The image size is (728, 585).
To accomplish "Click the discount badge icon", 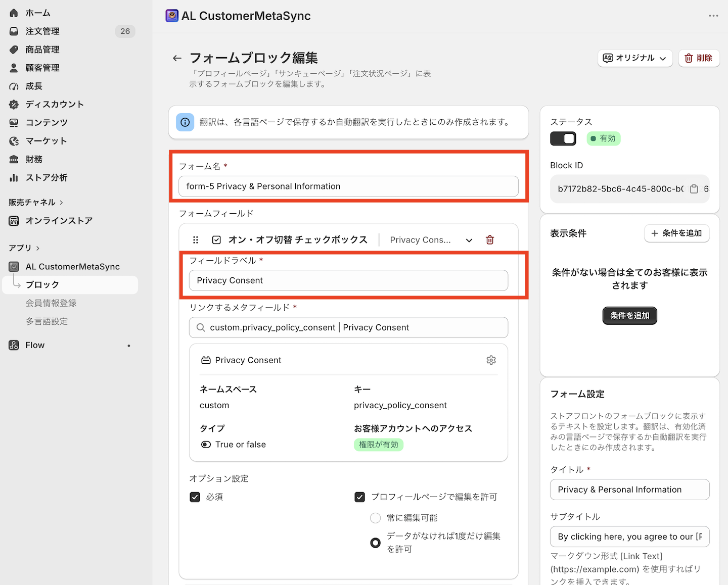I will tap(14, 105).
